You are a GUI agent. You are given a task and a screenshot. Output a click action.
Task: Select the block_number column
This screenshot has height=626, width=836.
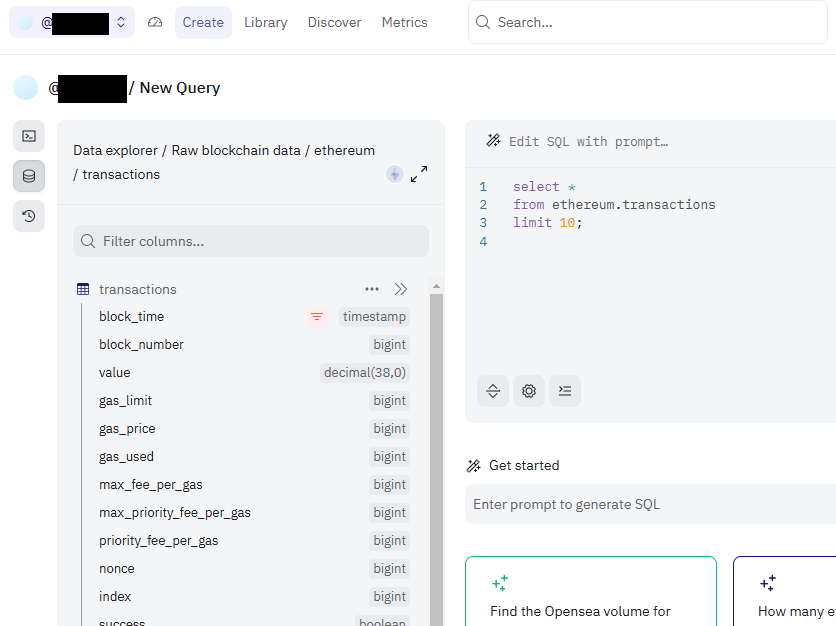141,345
